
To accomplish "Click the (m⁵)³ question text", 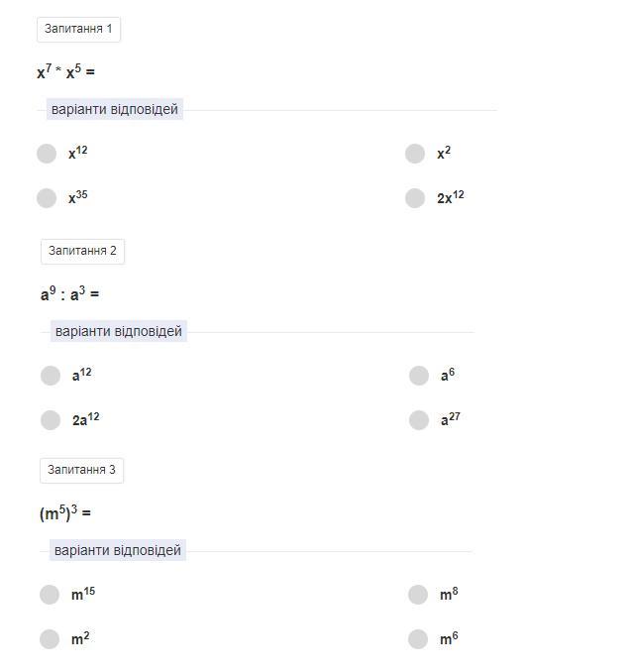I will coord(65,513).
